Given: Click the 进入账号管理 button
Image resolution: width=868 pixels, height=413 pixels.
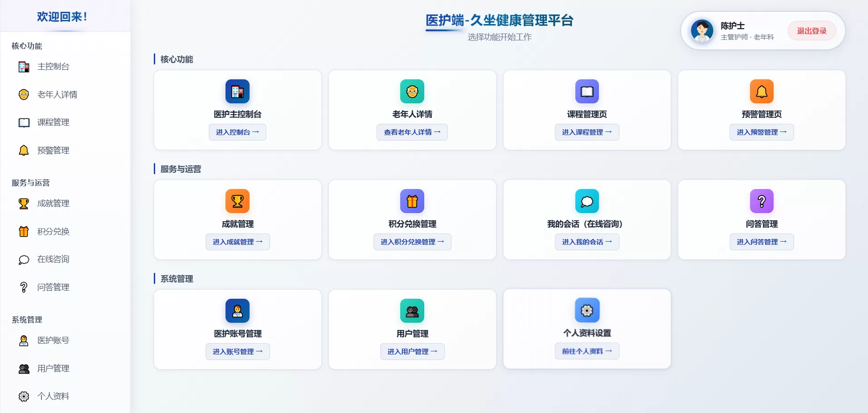Looking at the screenshot, I should [x=237, y=351].
